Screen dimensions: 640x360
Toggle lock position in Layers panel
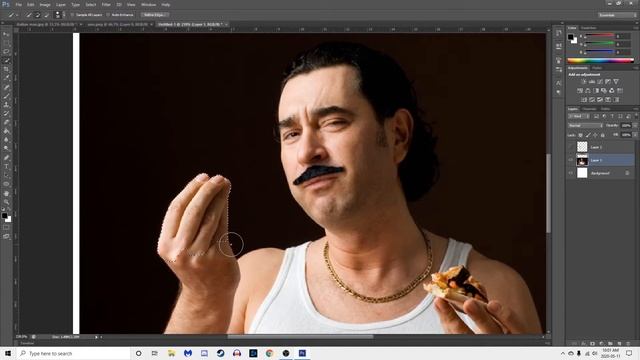coord(596,135)
